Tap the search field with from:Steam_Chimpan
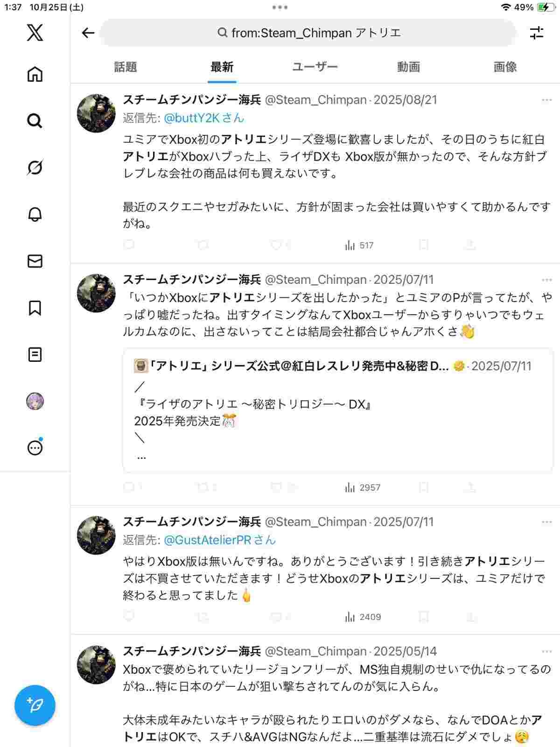 pyautogui.click(x=309, y=33)
